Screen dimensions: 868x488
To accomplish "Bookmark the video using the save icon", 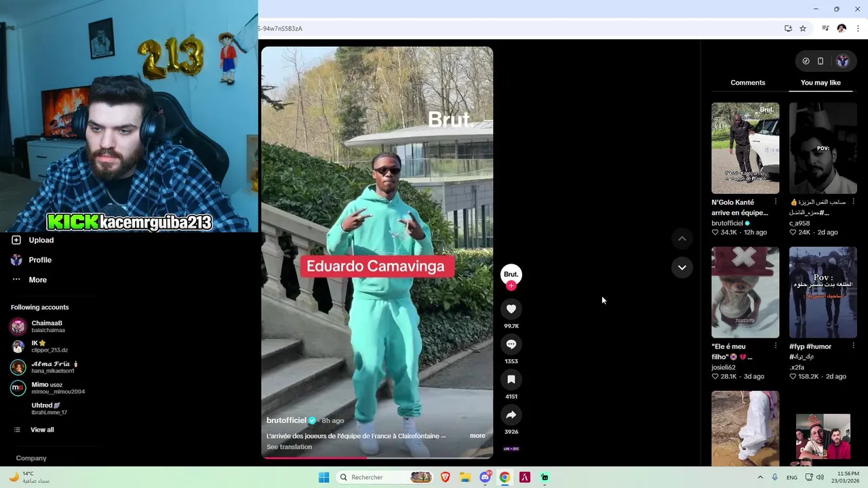I will (511, 380).
